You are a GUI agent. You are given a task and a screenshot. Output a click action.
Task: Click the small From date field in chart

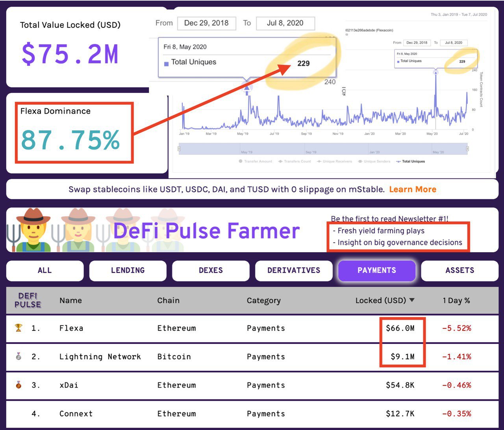tap(417, 42)
